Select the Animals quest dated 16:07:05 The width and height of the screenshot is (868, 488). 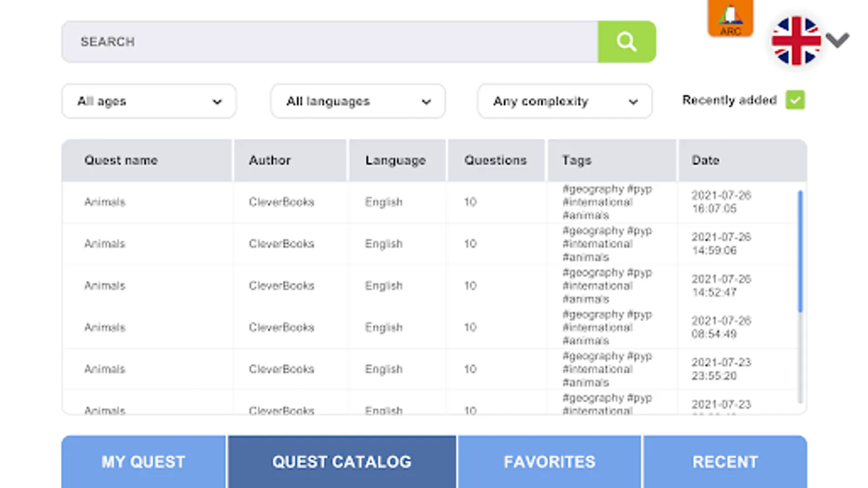click(x=105, y=202)
